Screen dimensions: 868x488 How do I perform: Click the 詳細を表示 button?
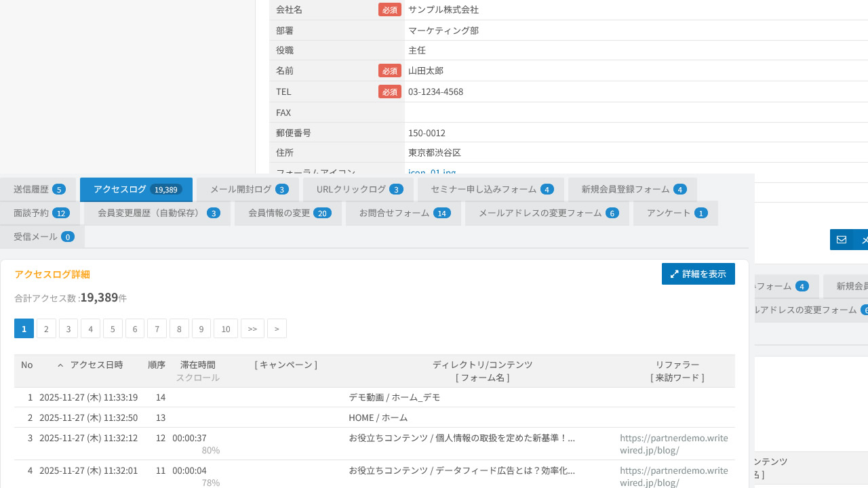(698, 274)
